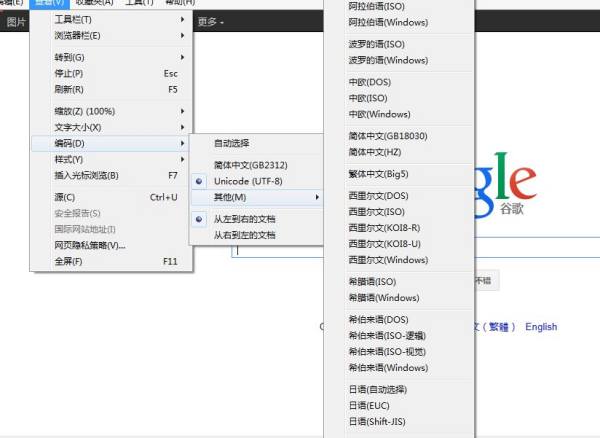Click the Google search input field

tap(280, 252)
